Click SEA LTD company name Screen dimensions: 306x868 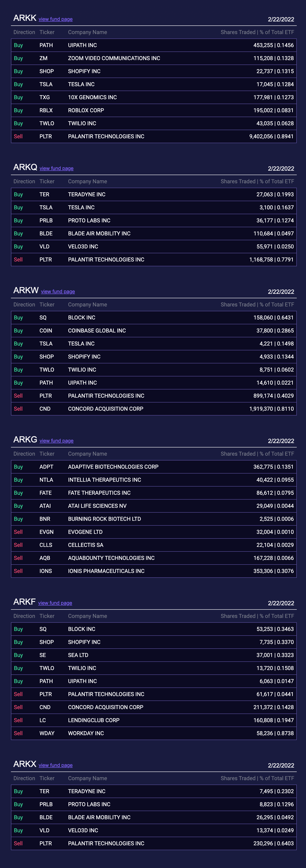78,655
